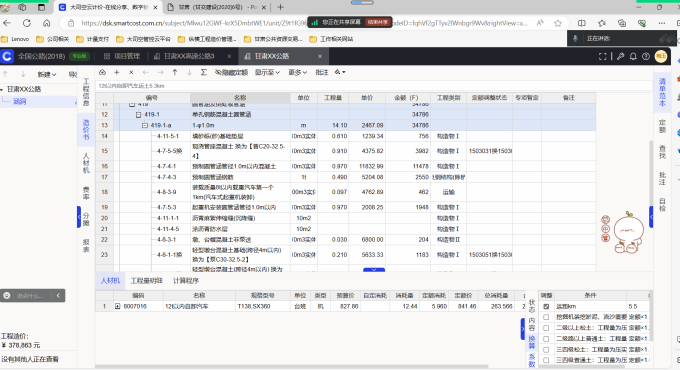
Task: Click the cloud upload icon in toolbar
Action: (x=102, y=72)
